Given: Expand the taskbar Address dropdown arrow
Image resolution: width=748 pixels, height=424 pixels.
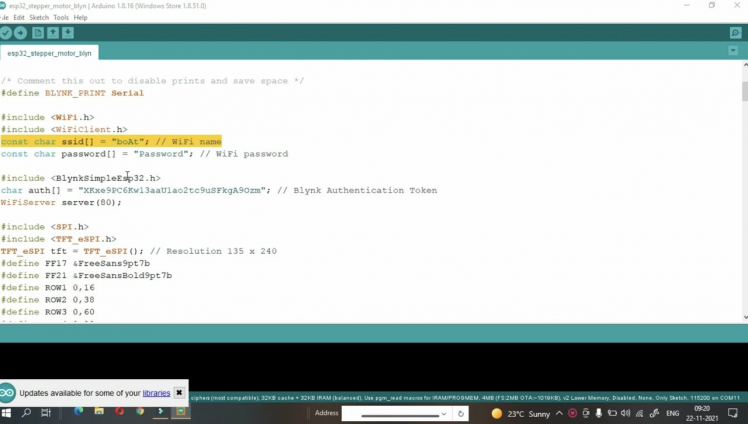Looking at the screenshot, I should 444,414.
